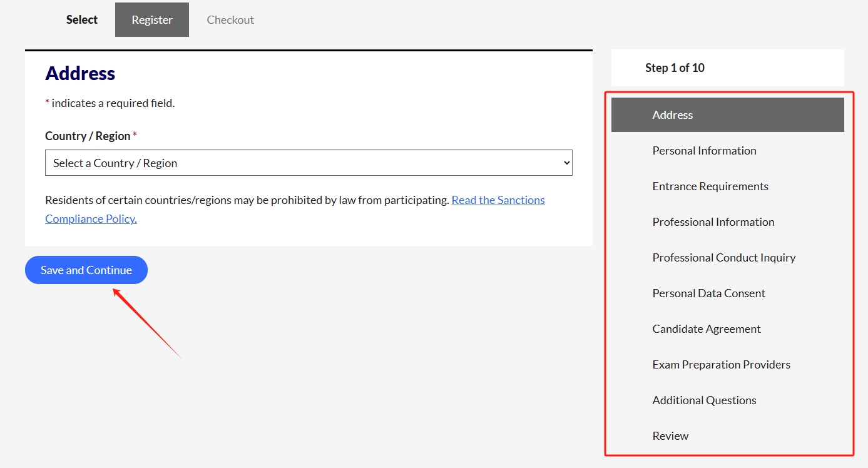The image size is (868, 468).
Task: Switch to the Select tab
Action: point(82,20)
